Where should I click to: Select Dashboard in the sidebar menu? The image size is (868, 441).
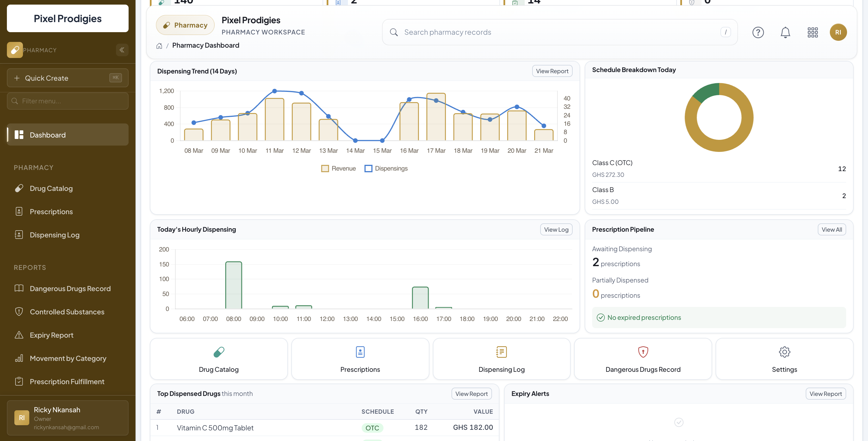pyautogui.click(x=47, y=135)
